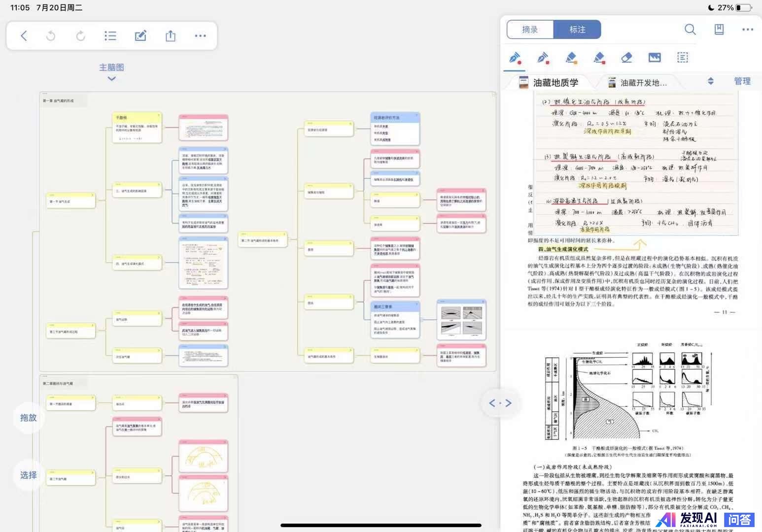Select the second pen tool

tap(543, 58)
